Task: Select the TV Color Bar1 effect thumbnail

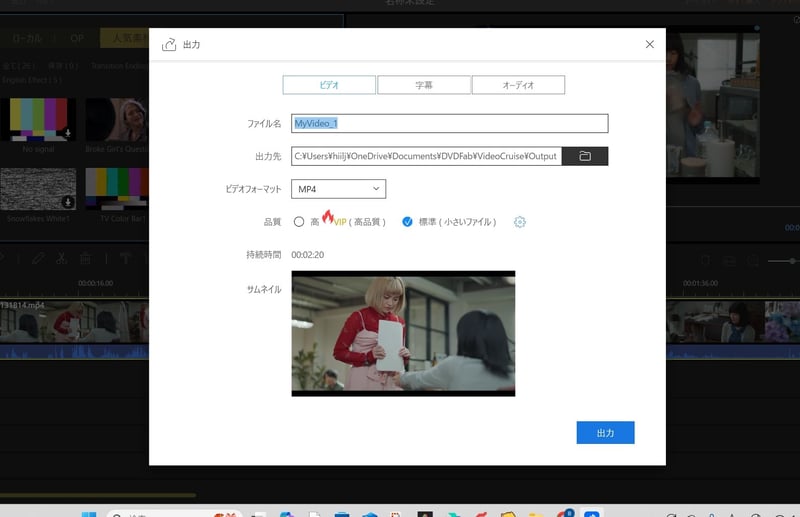Action: tap(117, 189)
